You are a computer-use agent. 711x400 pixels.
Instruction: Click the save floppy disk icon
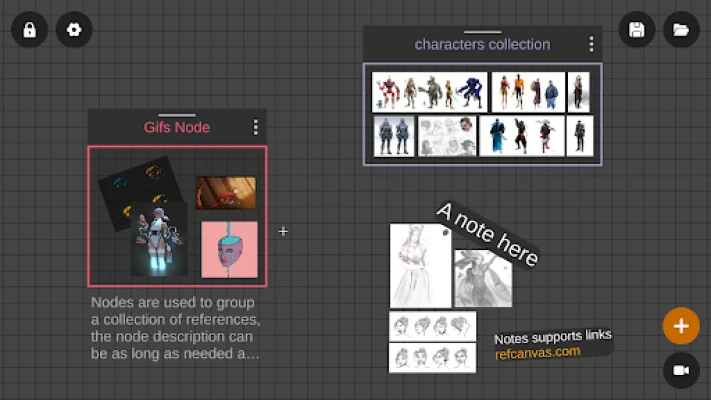pos(636,30)
